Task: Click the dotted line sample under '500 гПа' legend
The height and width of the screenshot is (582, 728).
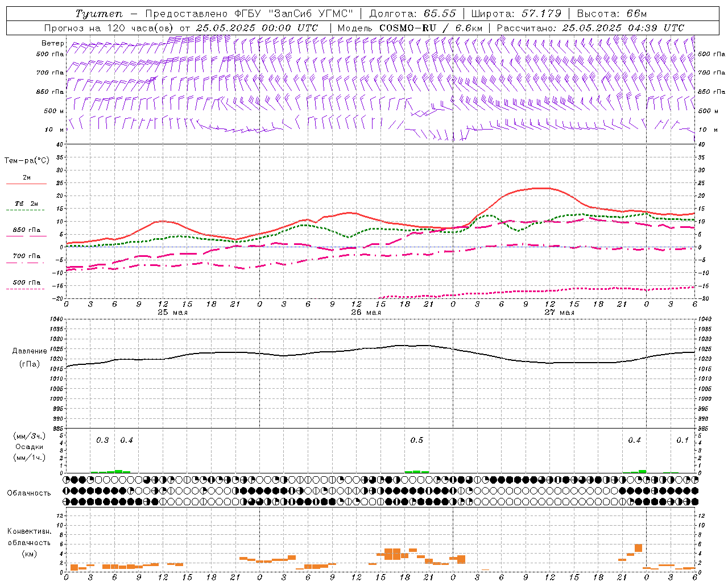Action: pyautogui.click(x=26, y=289)
